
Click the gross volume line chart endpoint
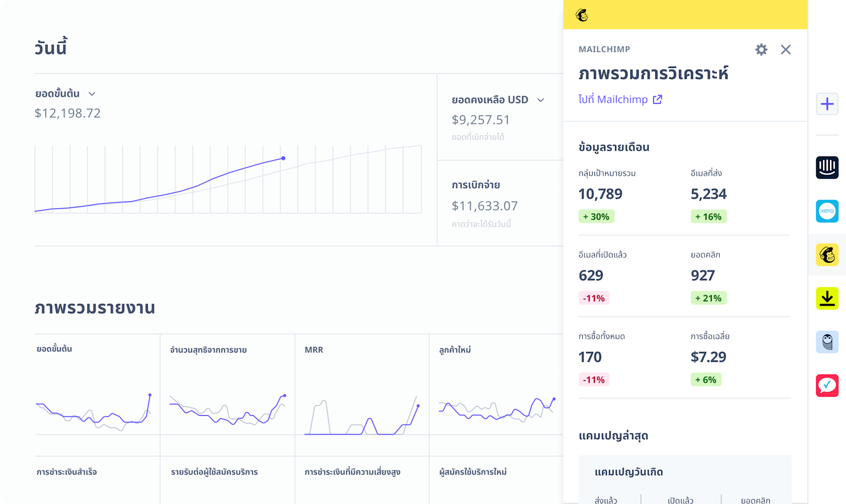click(x=283, y=158)
